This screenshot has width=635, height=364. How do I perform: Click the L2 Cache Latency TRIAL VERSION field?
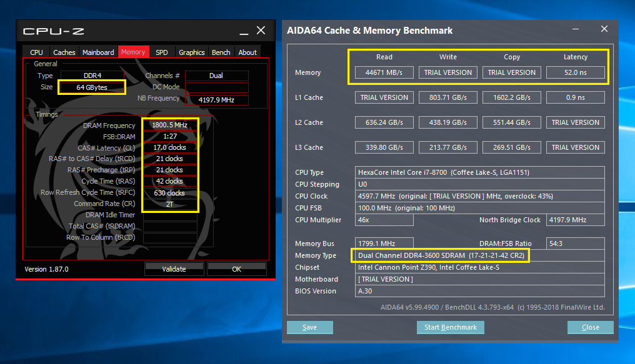pos(576,122)
